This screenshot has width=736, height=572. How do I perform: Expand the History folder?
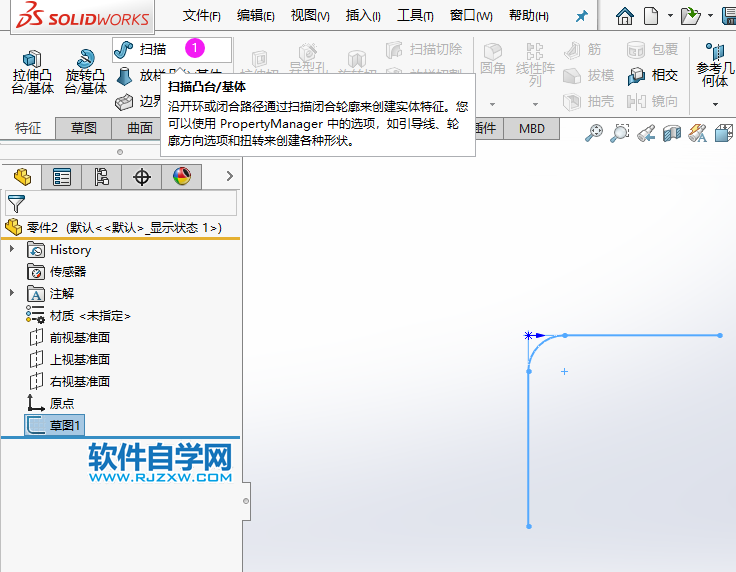(x=12, y=249)
